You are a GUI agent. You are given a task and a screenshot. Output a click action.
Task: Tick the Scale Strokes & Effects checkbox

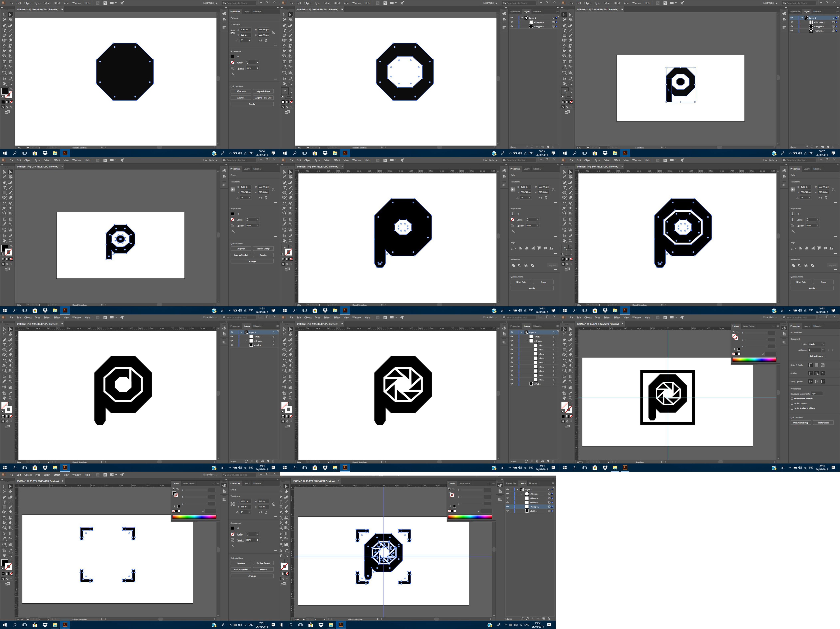(x=792, y=409)
